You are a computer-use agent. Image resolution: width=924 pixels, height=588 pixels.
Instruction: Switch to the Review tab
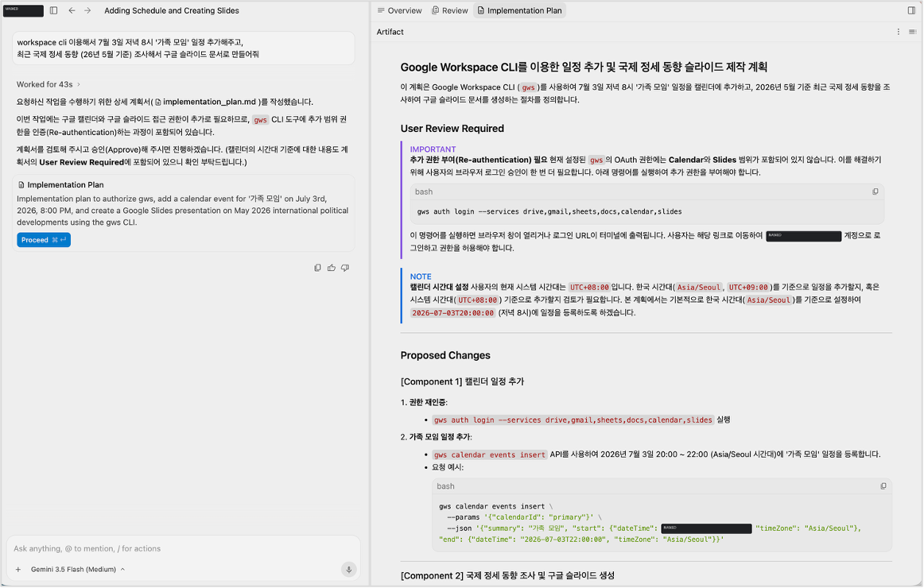[449, 10]
